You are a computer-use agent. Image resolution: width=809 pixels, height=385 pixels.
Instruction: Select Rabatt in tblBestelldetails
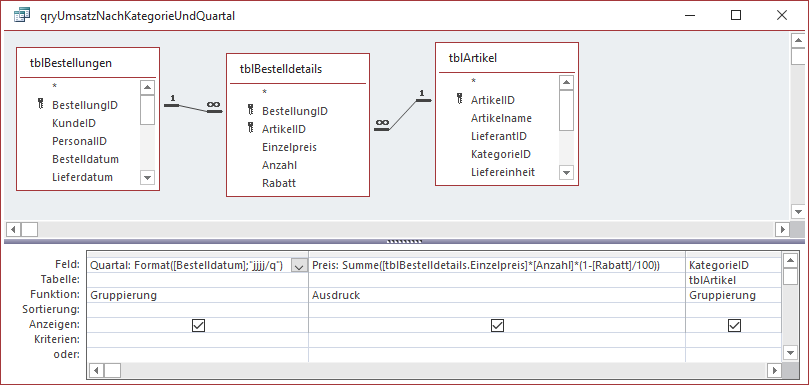279,183
